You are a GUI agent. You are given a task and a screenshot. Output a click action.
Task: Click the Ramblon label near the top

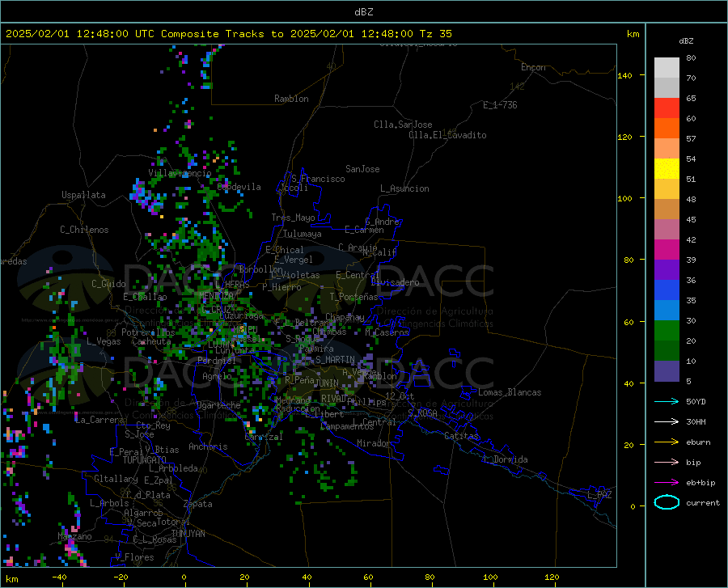(291, 99)
